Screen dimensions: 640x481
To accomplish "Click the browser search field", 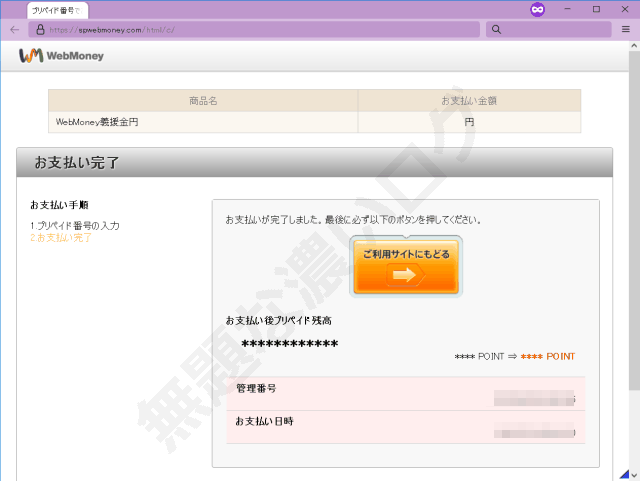I will pos(549,29).
